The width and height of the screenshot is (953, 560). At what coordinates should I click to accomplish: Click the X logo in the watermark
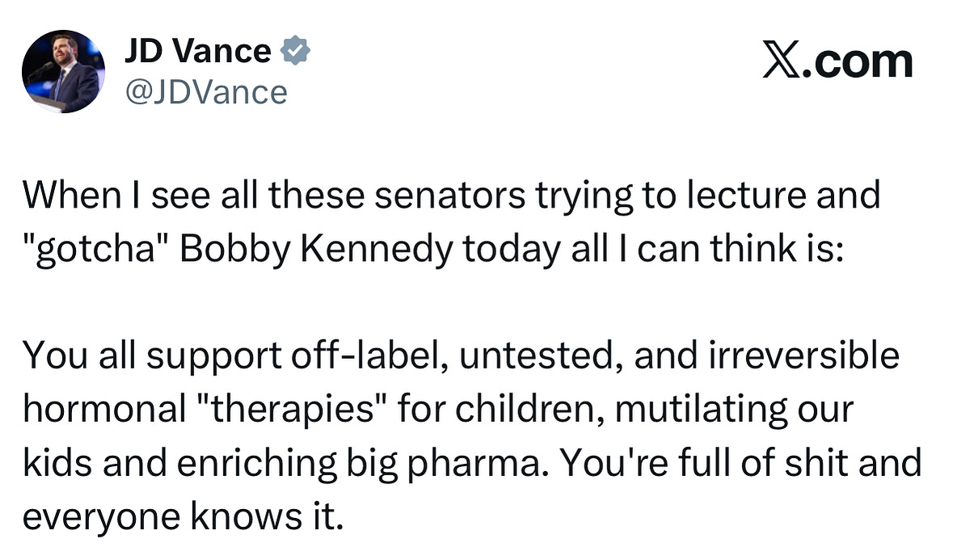[781, 60]
